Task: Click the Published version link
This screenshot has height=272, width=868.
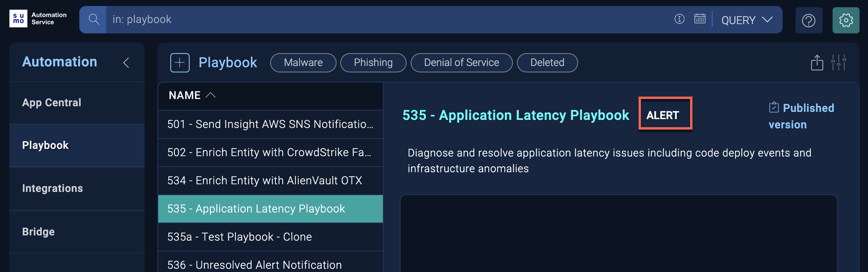Action: (x=801, y=116)
